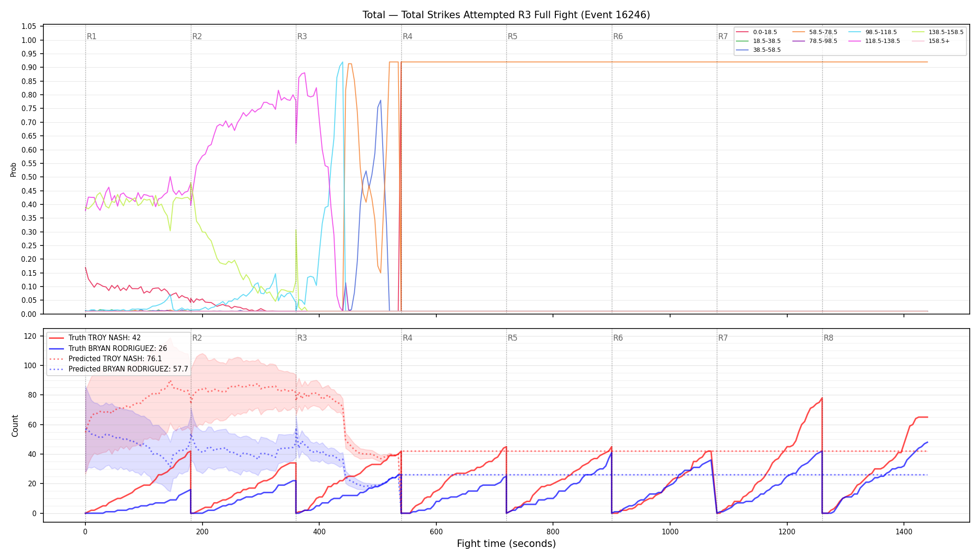Click the Count y-axis label
The height and width of the screenshot is (560, 980).
pyautogui.click(x=15, y=426)
